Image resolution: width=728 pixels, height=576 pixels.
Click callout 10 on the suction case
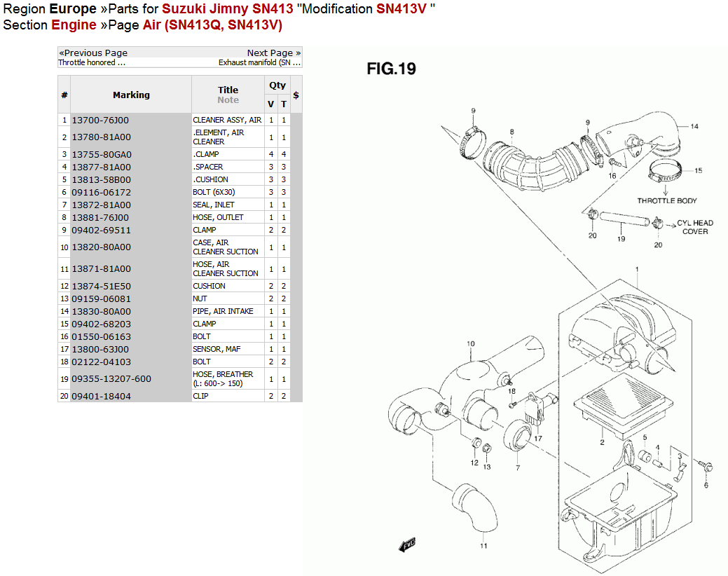tap(471, 343)
